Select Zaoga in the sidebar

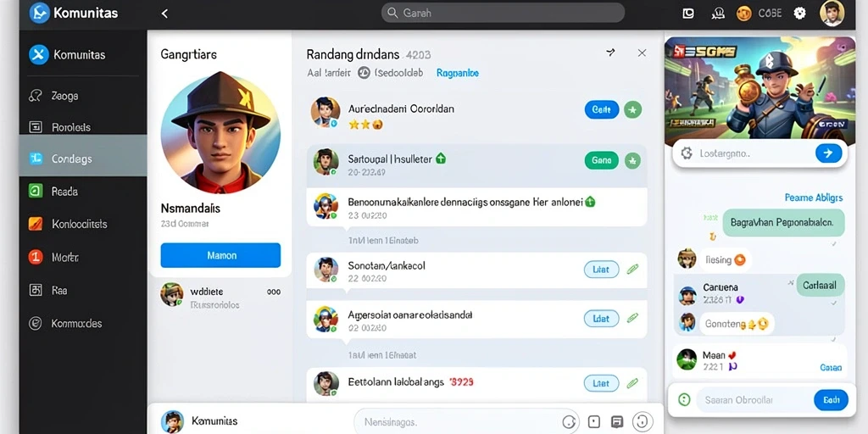[83, 96]
